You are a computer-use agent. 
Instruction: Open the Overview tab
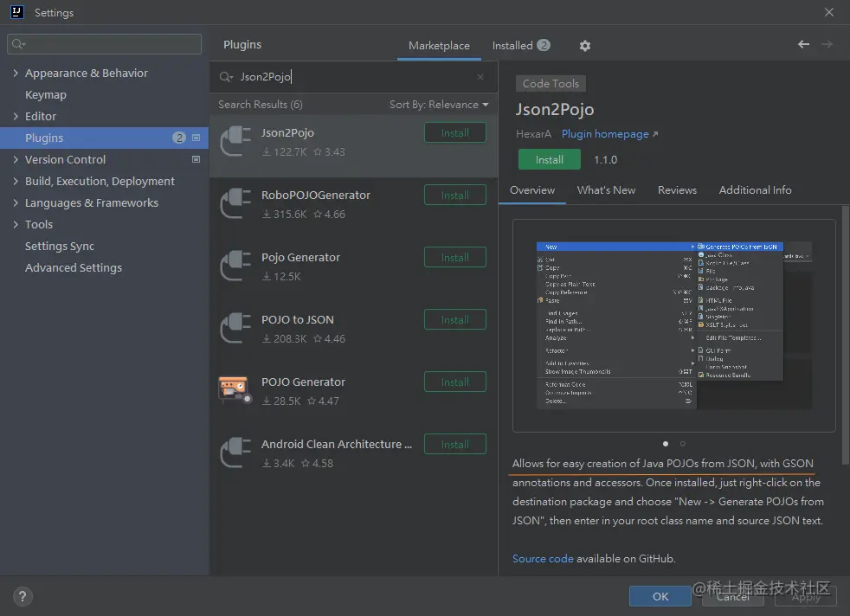coord(532,190)
